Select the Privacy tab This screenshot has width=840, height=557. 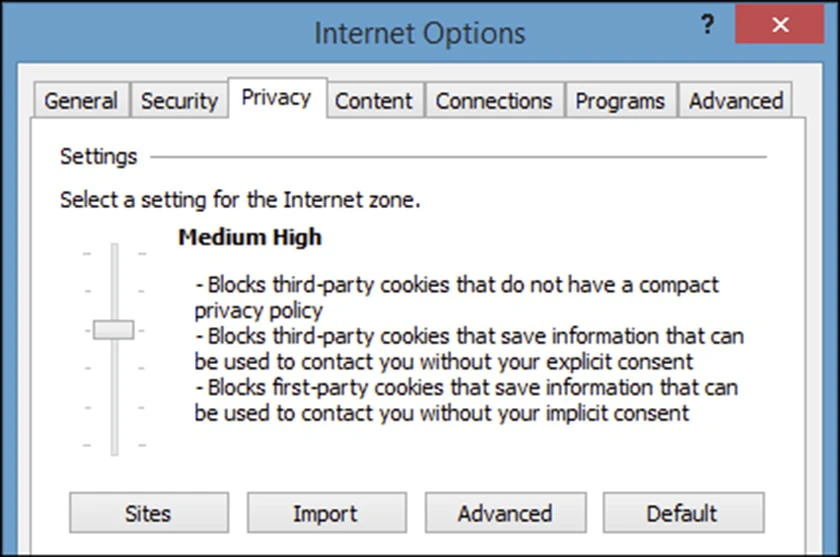pos(277,97)
